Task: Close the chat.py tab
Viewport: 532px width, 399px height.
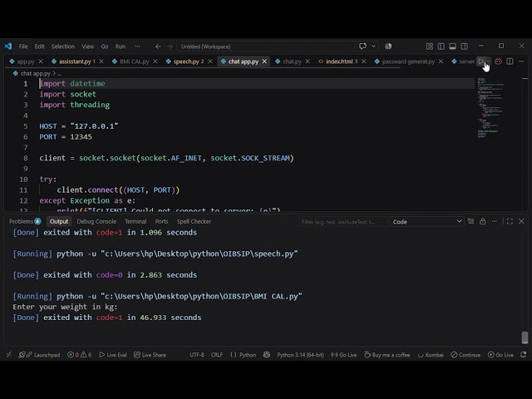Action: [x=308, y=62]
